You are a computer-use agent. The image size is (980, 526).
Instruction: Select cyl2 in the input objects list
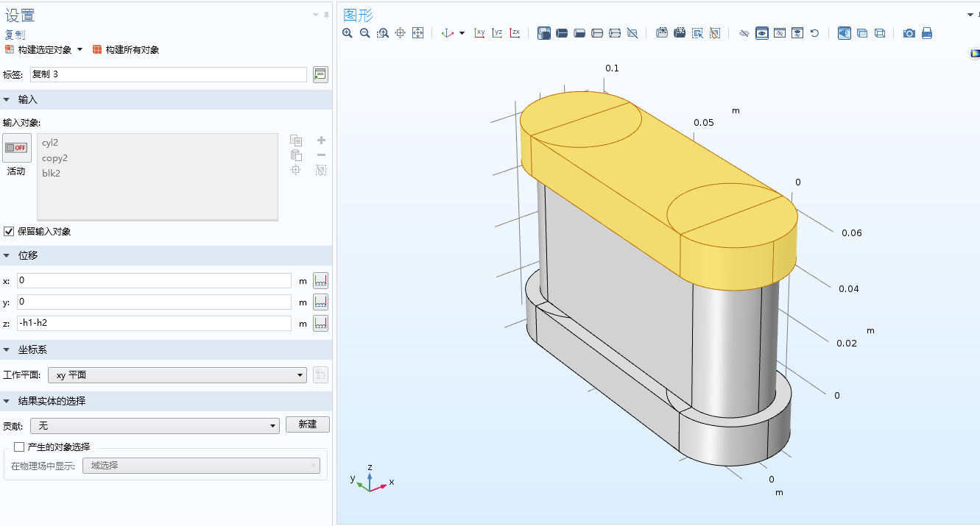pos(50,143)
